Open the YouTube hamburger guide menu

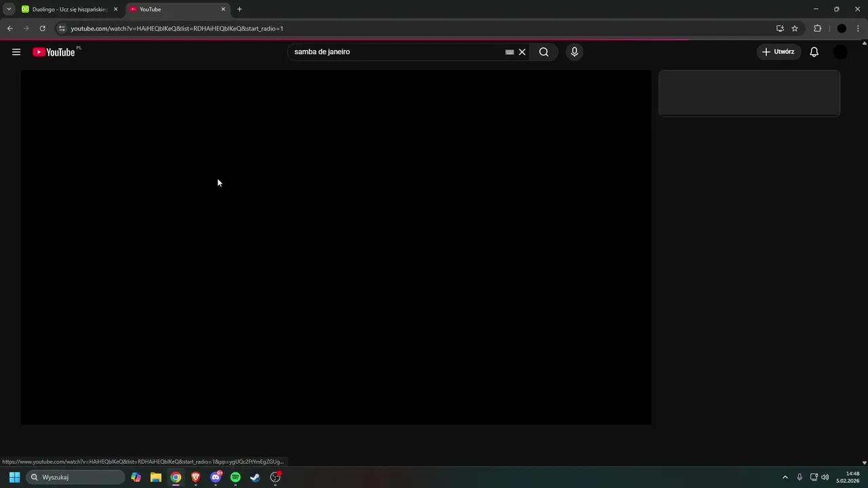click(x=16, y=52)
